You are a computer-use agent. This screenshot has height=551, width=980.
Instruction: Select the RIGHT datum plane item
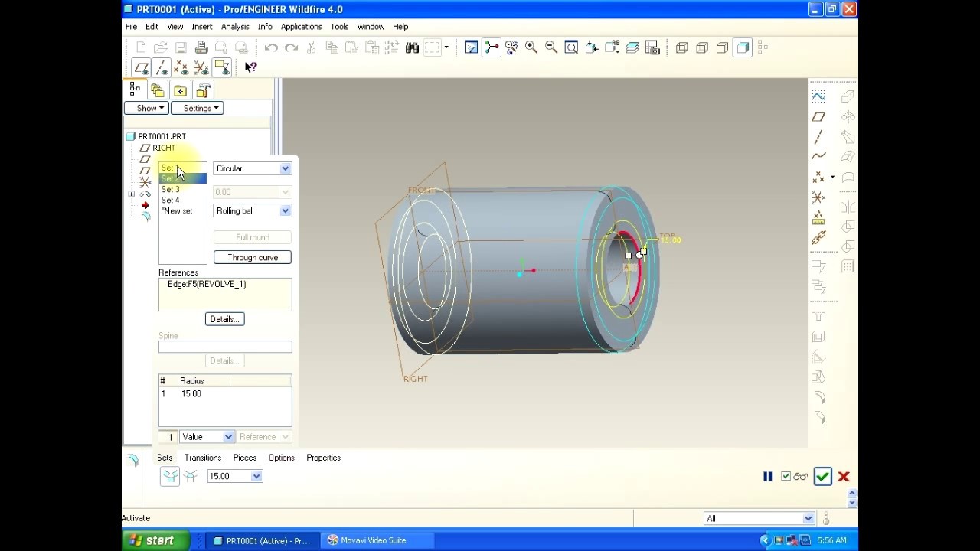[x=164, y=148]
